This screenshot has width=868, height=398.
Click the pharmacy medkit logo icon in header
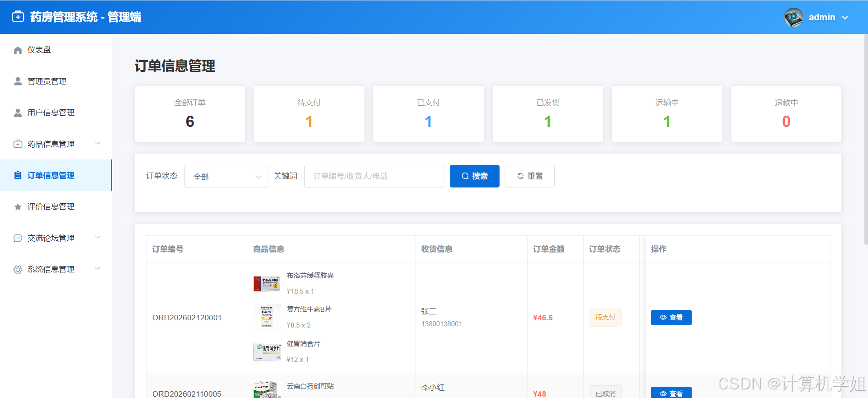[18, 17]
